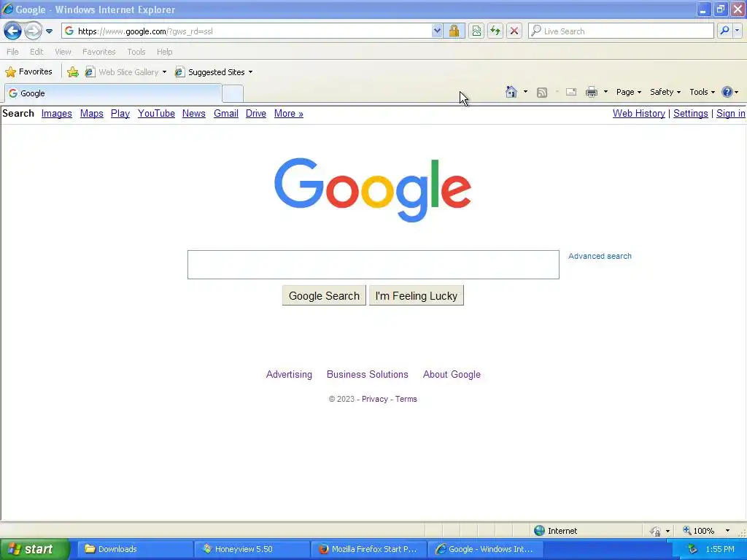Open the Page command bar menu
747x560 pixels.
pos(628,92)
